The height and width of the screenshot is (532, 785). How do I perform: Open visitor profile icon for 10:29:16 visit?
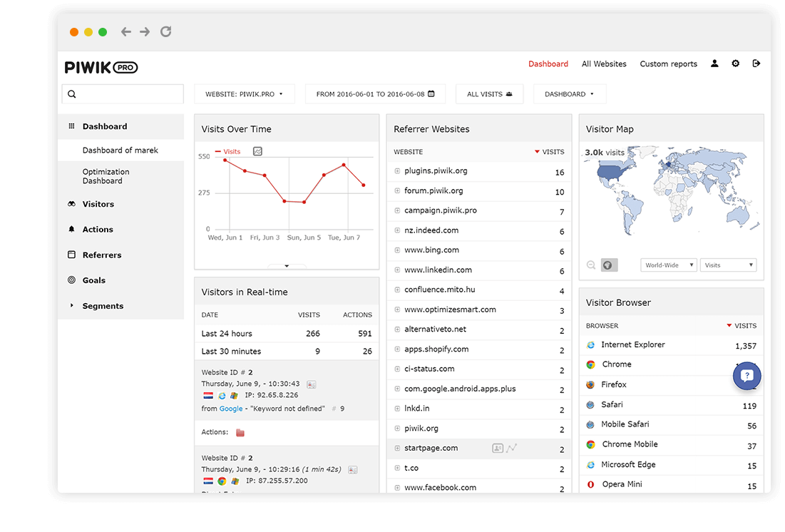353,470
